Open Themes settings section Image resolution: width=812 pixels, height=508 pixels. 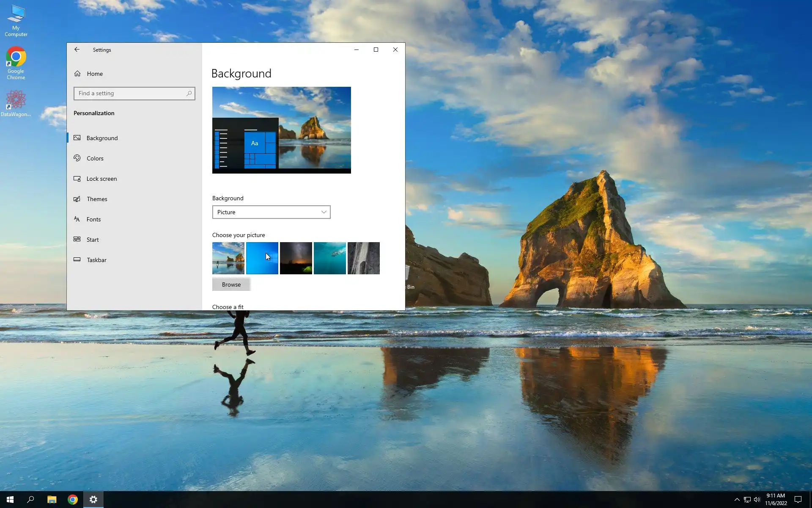[96, 199]
